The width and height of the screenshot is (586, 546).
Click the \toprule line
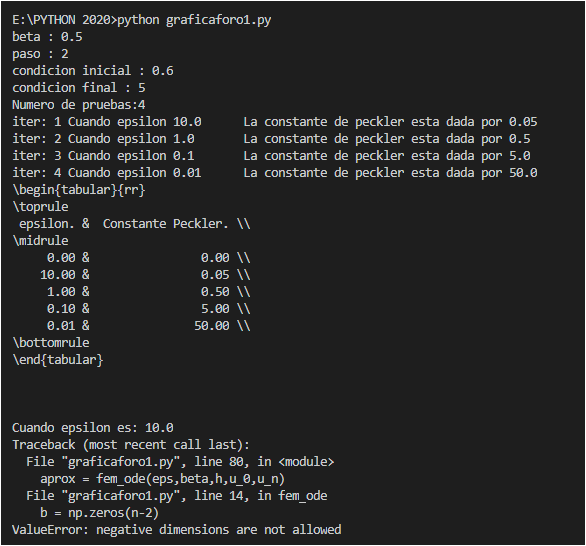[x=40, y=207]
